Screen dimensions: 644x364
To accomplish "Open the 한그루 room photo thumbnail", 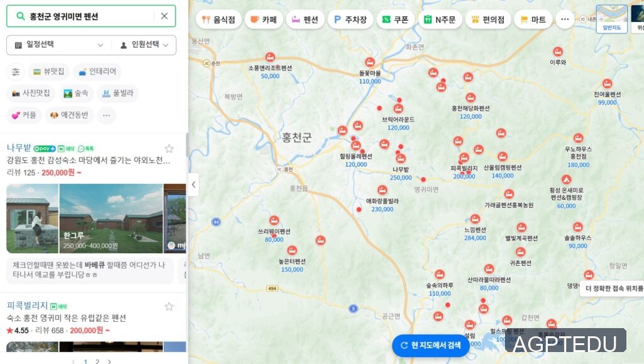I will [111, 219].
